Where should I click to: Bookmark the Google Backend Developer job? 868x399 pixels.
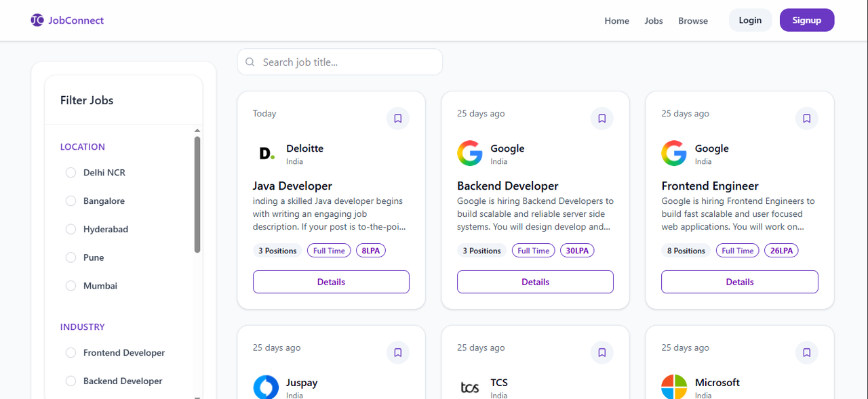point(602,119)
